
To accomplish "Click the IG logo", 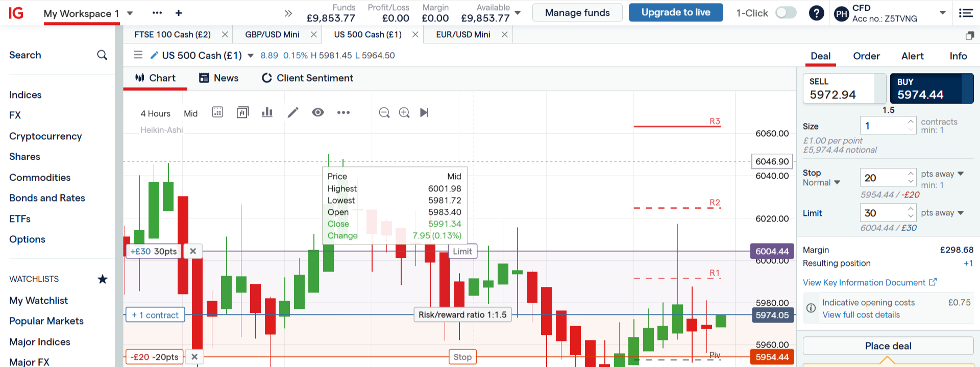I will [16, 13].
